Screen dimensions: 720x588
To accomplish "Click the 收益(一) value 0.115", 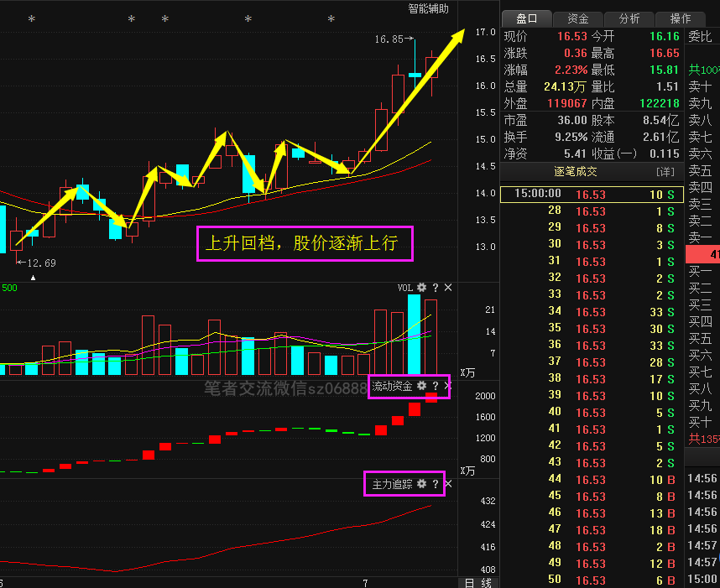I will [665, 154].
